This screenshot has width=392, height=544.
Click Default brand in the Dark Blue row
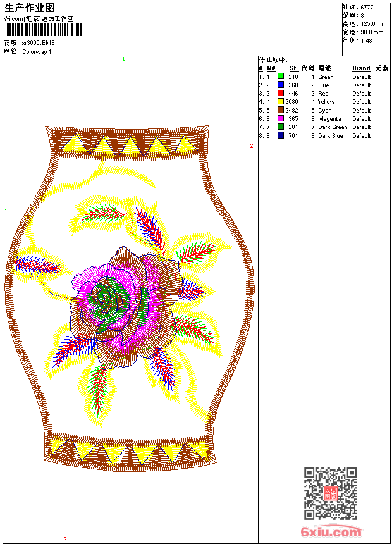[x=362, y=136]
